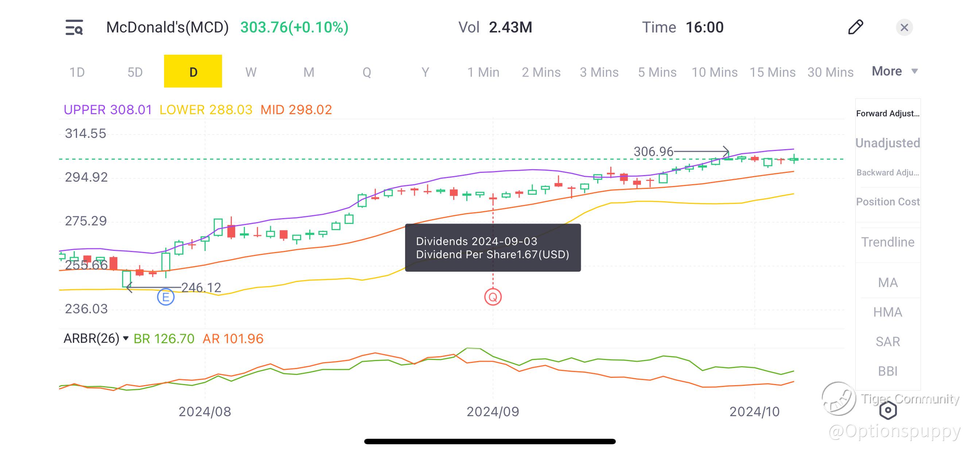980x453 pixels.
Task: Open chart settings hexagon icon
Action: 888,410
